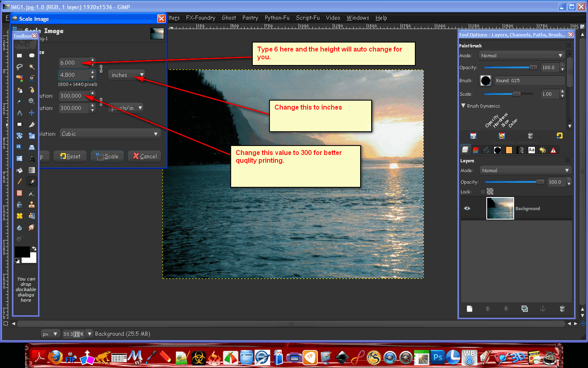Select the Crop knife tool

click(31, 124)
